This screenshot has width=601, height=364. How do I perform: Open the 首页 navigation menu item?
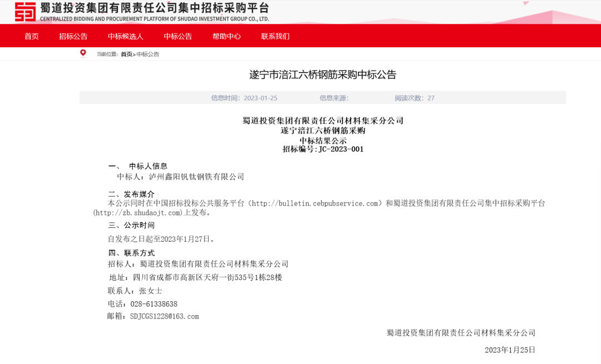pyautogui.click(x=31, y=36)
